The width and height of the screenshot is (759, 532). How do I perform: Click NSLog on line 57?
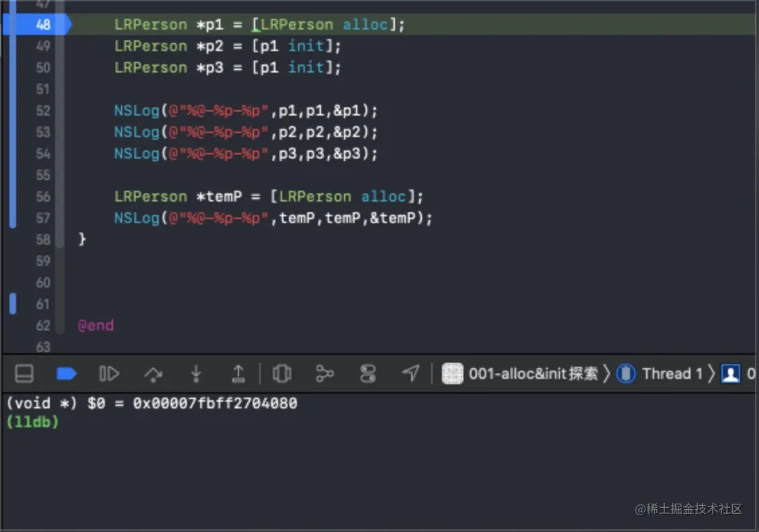(136, 218)
